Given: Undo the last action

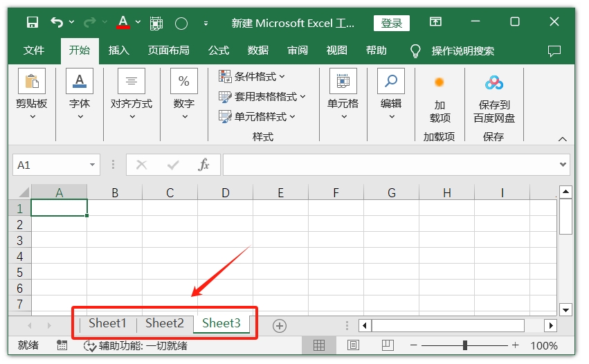Looking at the screenshot, I should tap(57, 23).
